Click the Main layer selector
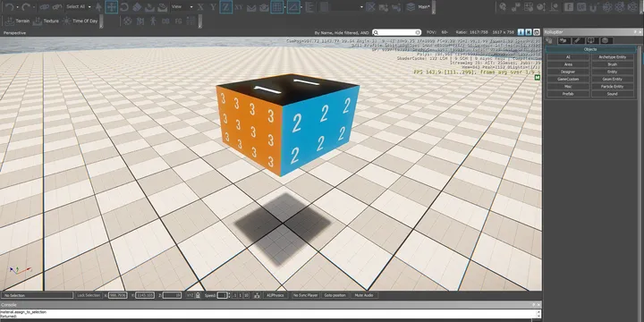The width and height of the screenshot is (644, 322). (424, 7)
